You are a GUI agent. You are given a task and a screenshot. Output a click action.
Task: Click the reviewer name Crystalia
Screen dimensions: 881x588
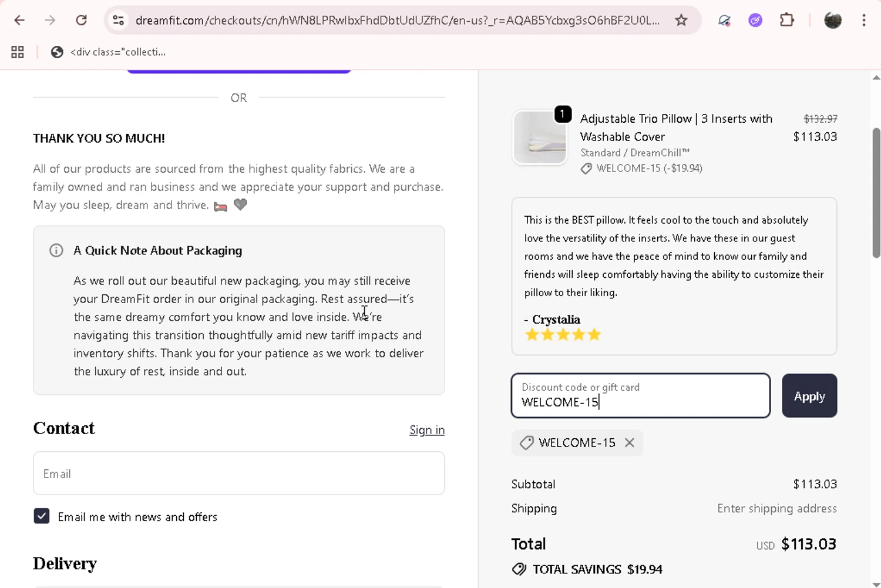pyautogui.click(x=556, y=320)
